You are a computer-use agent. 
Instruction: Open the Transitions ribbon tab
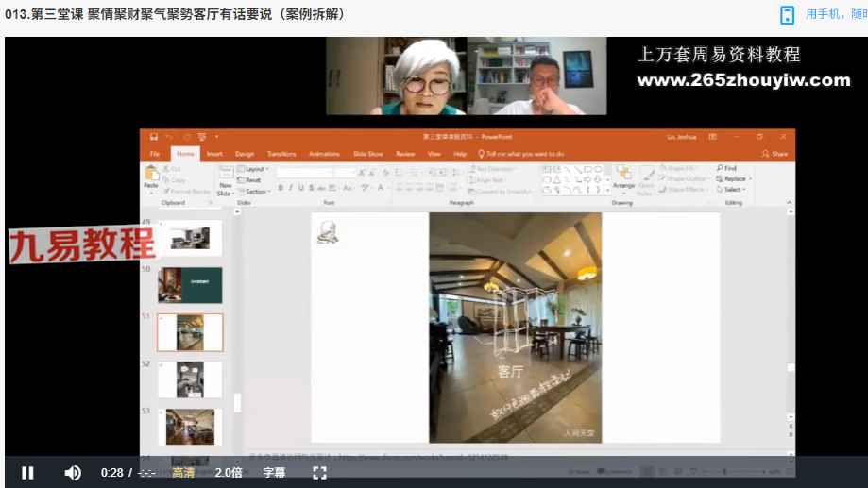pos(281,154)
